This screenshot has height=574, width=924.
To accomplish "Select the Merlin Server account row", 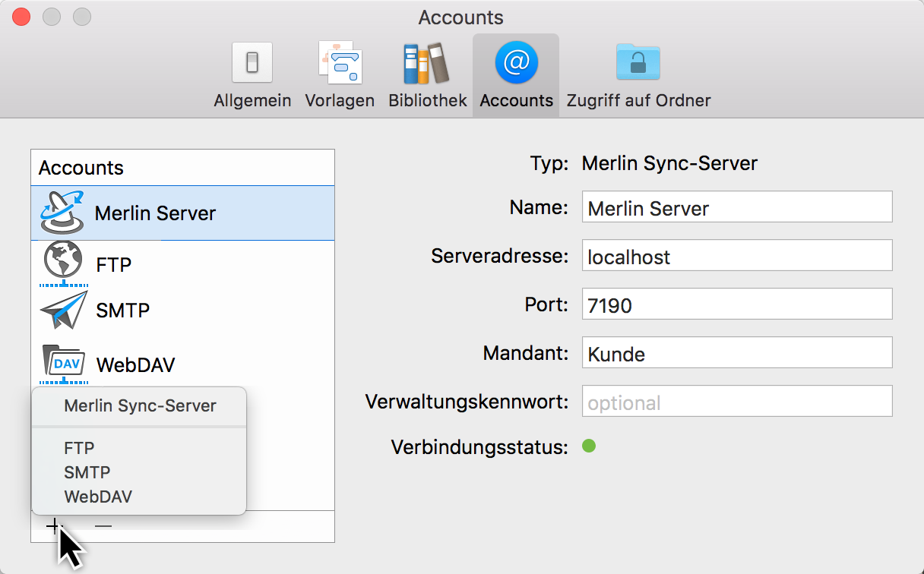I will pos(182,213).
